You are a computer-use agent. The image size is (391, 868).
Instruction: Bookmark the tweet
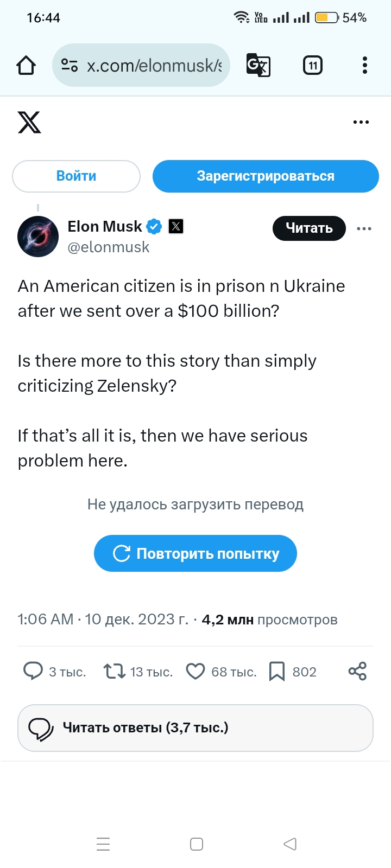point(277,672)
